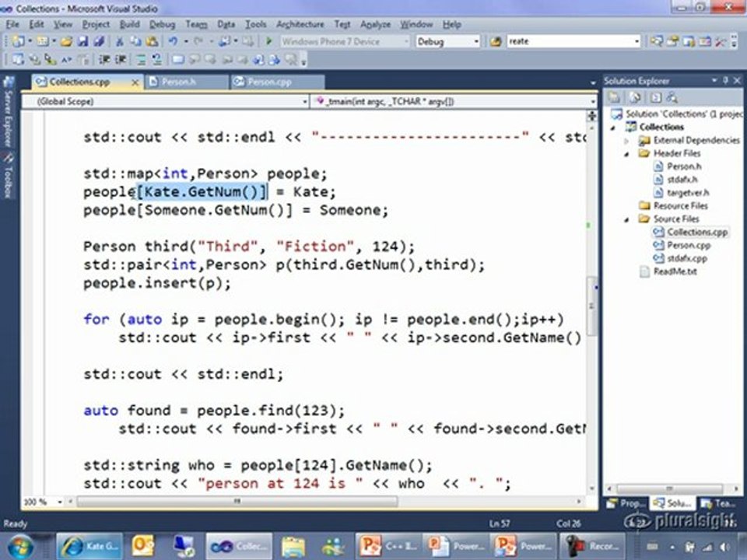Open Outlook from the taskbar
Screen dimensions: 747x560
[x=143, y=545]
